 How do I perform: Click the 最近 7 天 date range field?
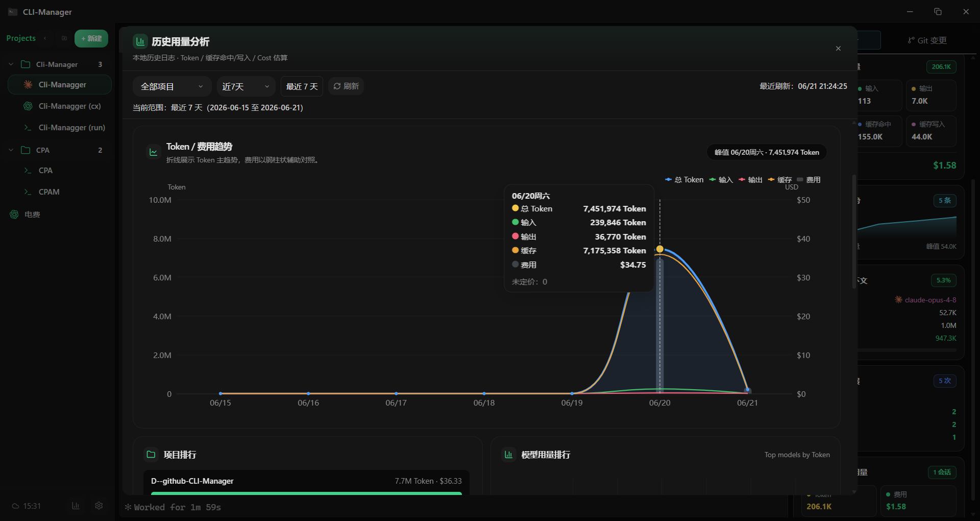click(302, 86)
